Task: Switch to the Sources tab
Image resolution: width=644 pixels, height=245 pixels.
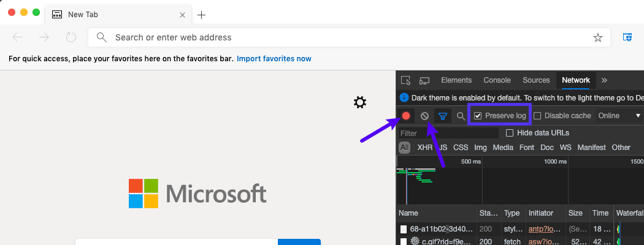Action: tap(536, 80)
